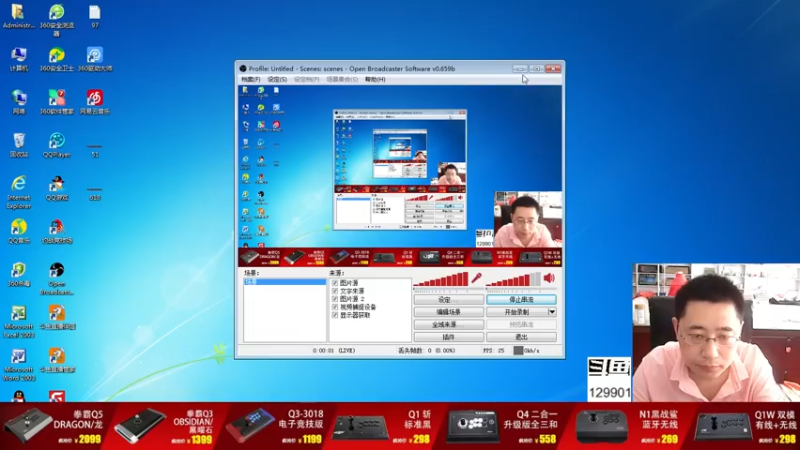Open 全域来源... global sources
Screen dimensions: 800x450
[449, 324]
